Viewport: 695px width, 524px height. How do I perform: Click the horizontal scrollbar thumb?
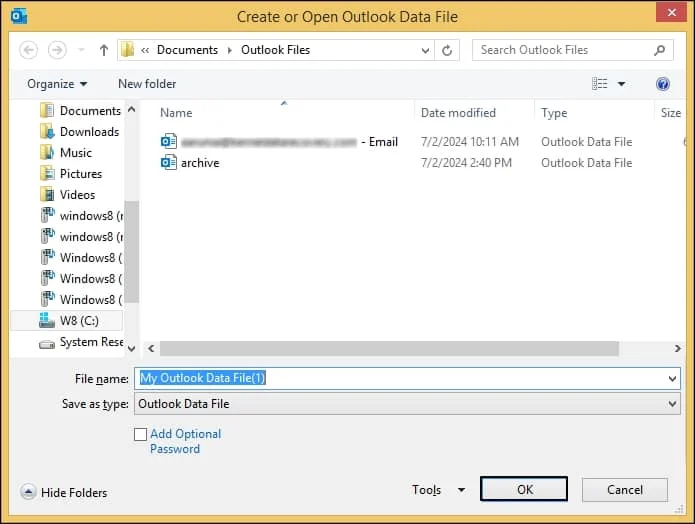(389, 348)
